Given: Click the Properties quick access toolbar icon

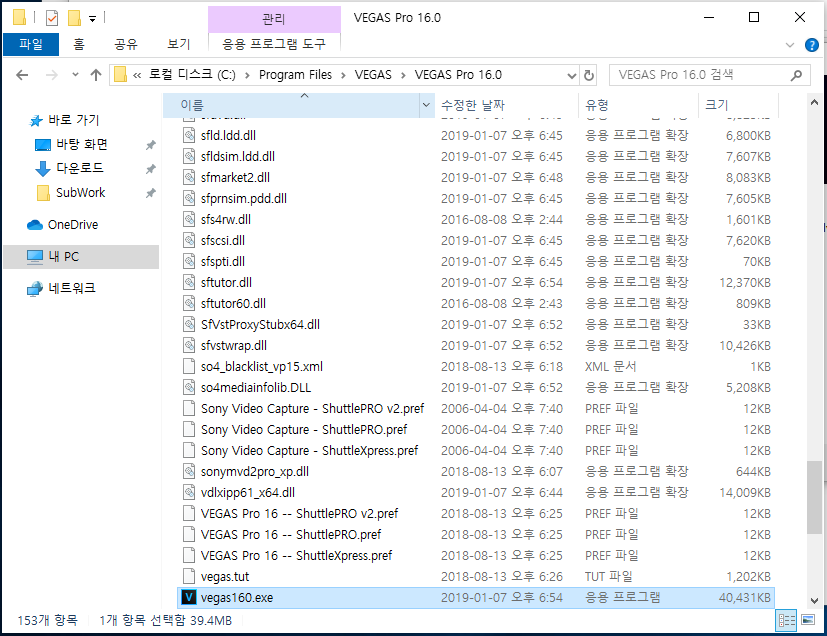Looking at the screenshot, I should (x=52, y=18).
